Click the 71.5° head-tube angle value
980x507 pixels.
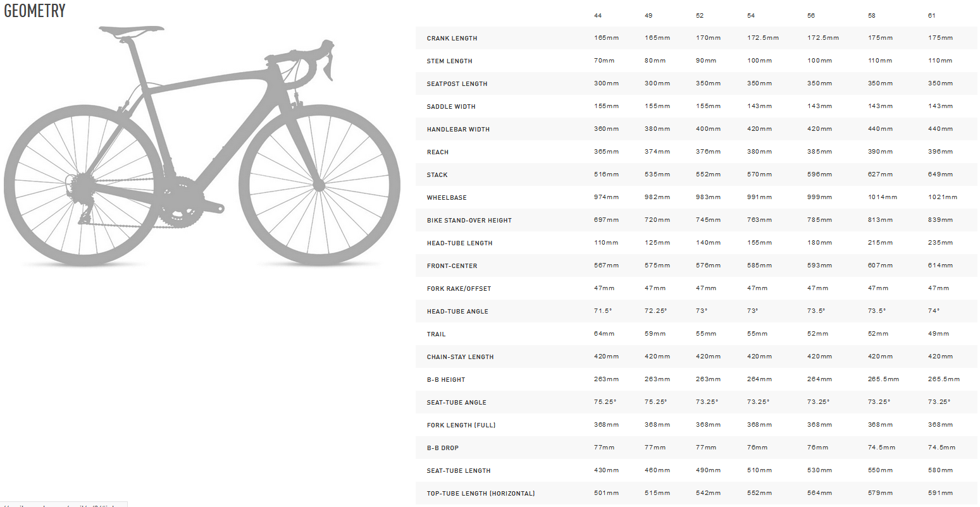click(x=604, y=311)
